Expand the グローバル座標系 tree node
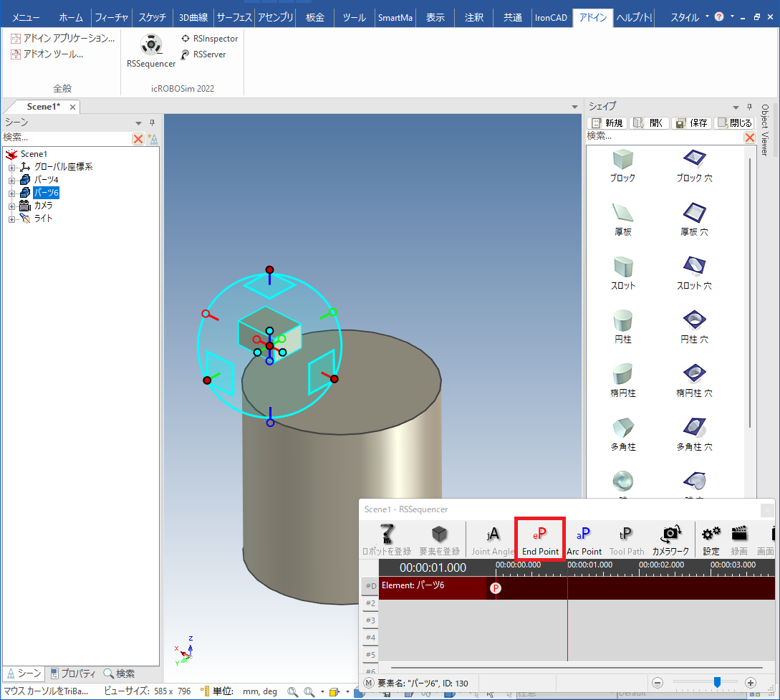The width and height of the screenshot is (780, 700). click(x=11, y=167)
